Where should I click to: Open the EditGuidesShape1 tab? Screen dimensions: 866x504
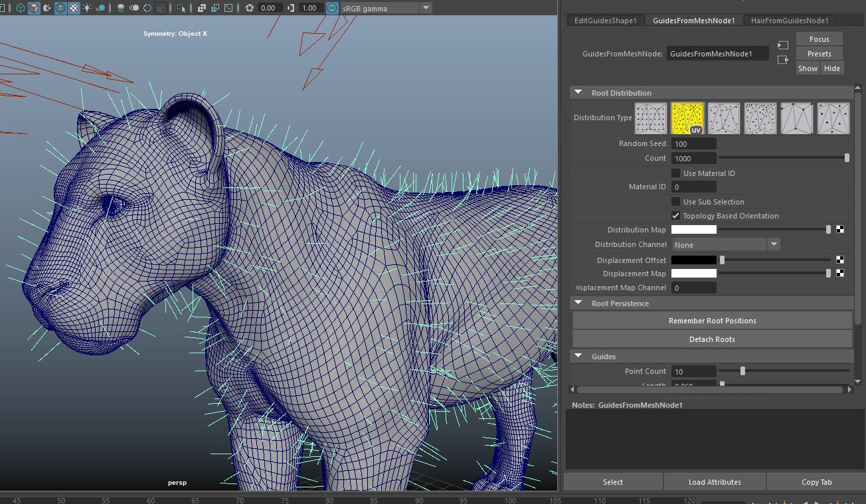pos(604,21)
